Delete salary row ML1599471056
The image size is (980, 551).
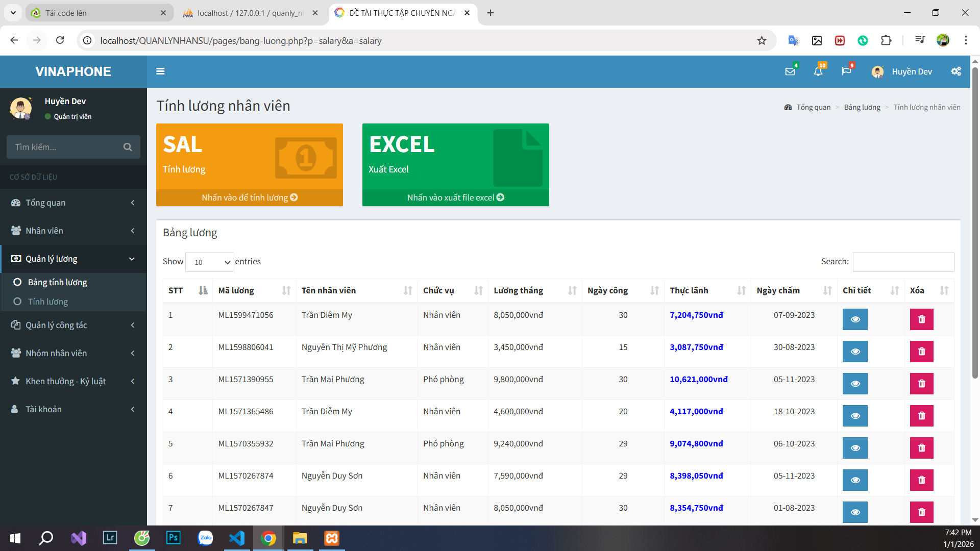921,319
